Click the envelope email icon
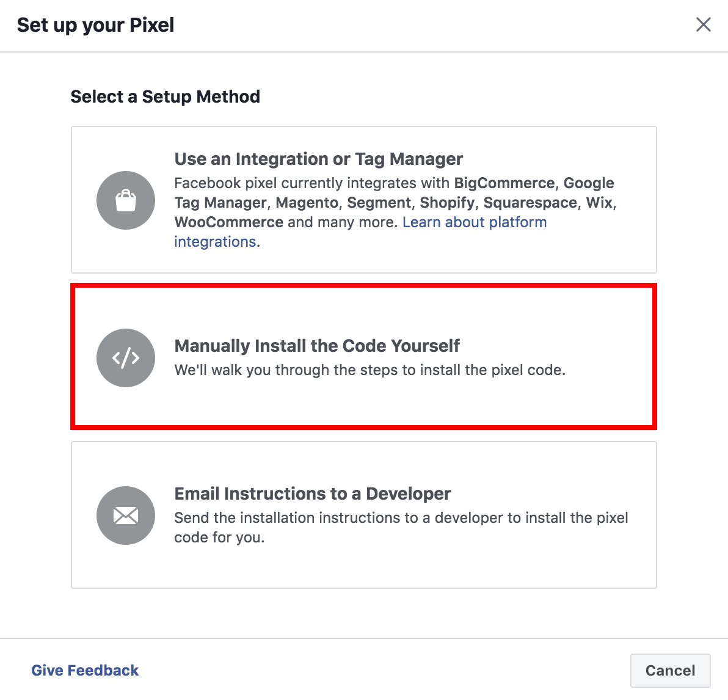 click(x=126, y=516)
